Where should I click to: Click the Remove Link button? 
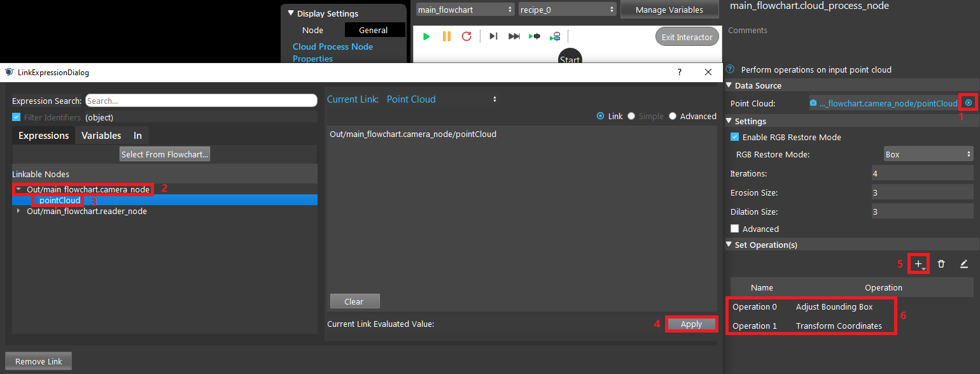click(x=39, y=361)
